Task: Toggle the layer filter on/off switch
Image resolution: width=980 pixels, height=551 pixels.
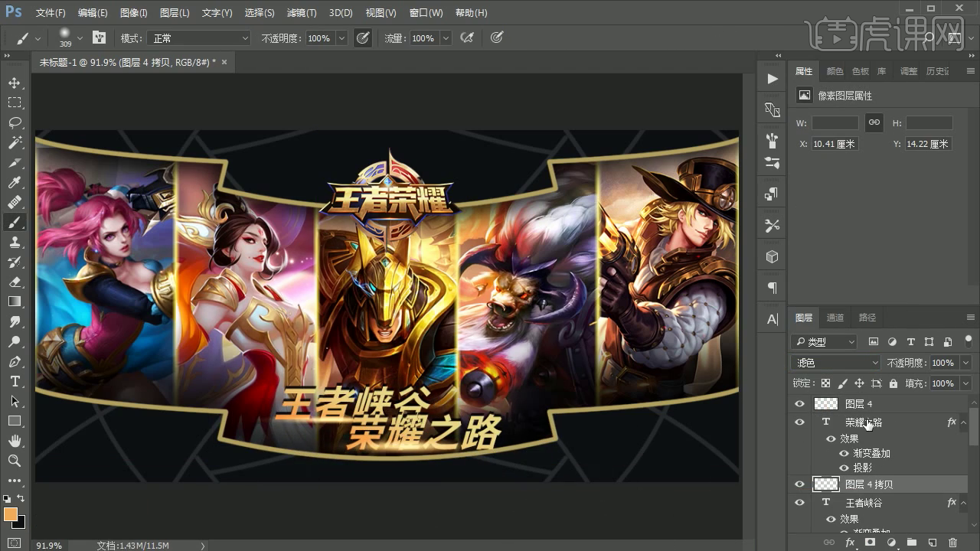Action: (968, 341)
